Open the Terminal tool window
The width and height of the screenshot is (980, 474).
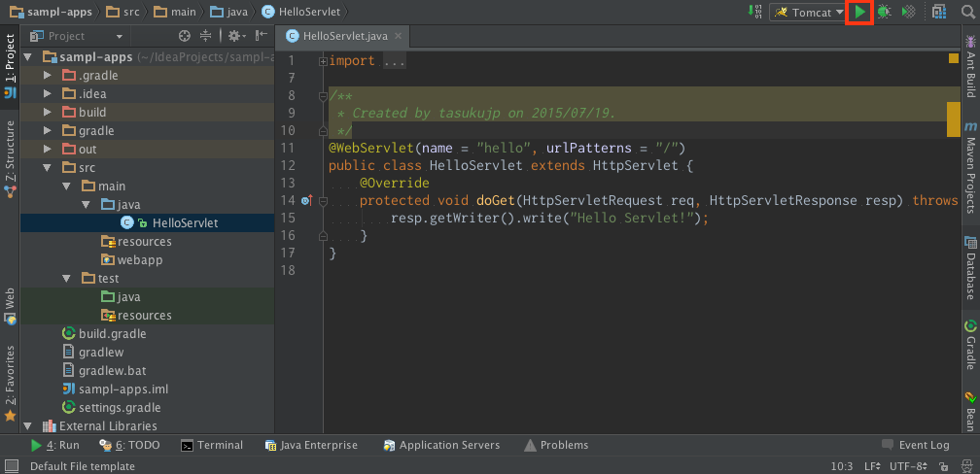(x=212, y=445)
